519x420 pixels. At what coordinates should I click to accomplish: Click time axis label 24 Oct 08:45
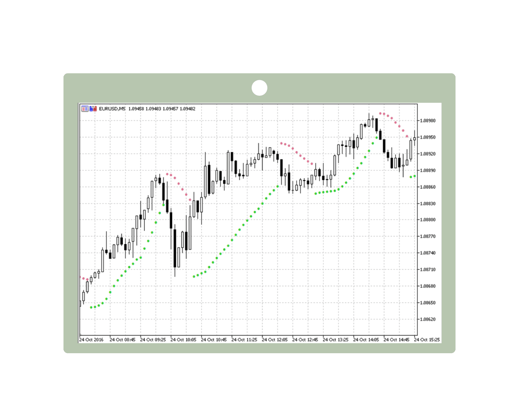pos(123,339)
